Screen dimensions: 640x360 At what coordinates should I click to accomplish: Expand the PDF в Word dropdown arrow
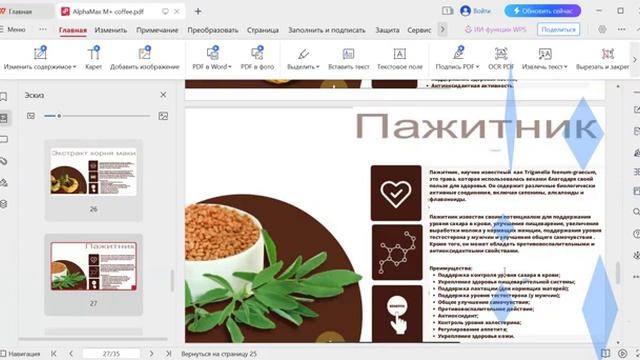click(230, 67)
